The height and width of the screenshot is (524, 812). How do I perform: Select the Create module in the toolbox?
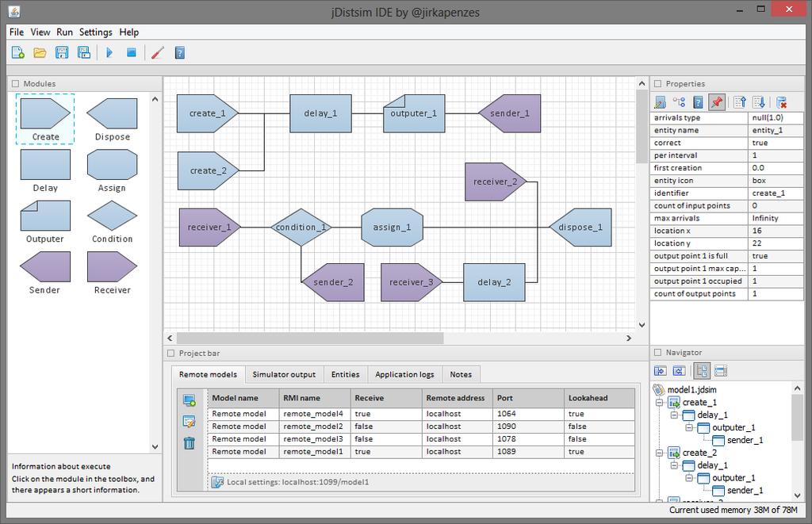(45, 119)
